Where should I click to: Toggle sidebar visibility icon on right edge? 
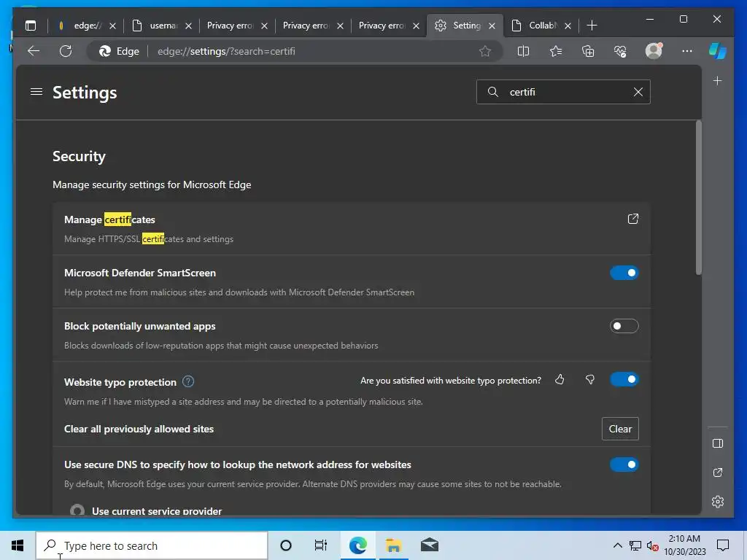click(718, 443)
